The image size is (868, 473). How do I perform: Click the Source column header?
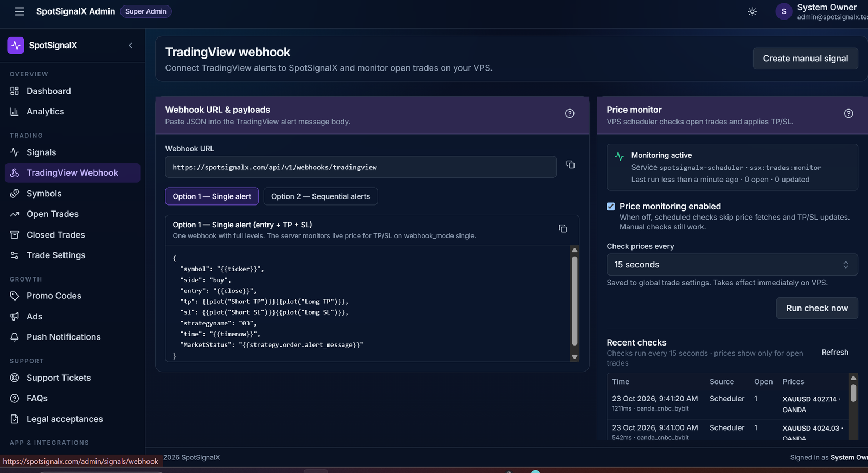722,382
